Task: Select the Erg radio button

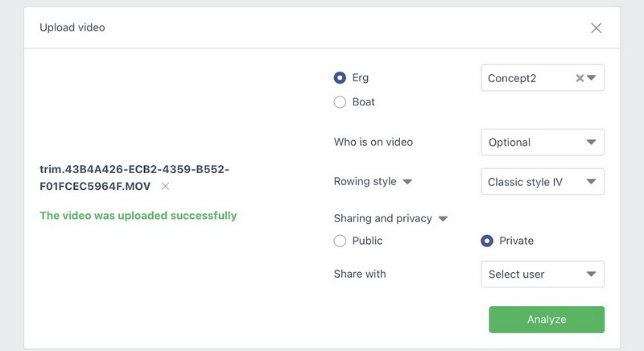Action: [x=340, y=78]
